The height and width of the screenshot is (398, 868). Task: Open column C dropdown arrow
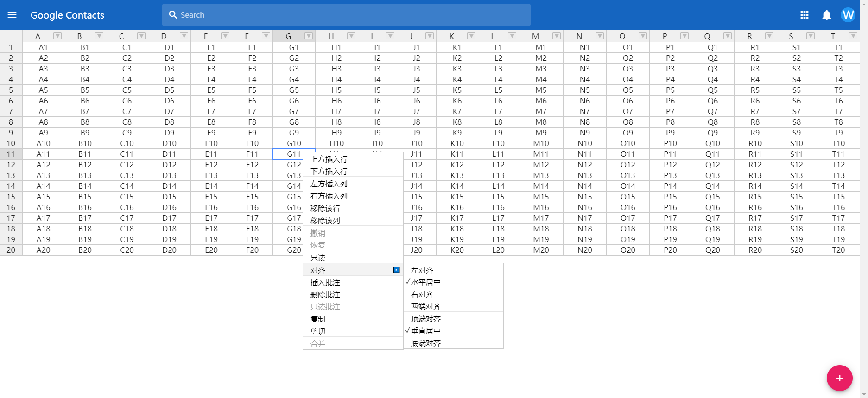click(x=141, y=36)
